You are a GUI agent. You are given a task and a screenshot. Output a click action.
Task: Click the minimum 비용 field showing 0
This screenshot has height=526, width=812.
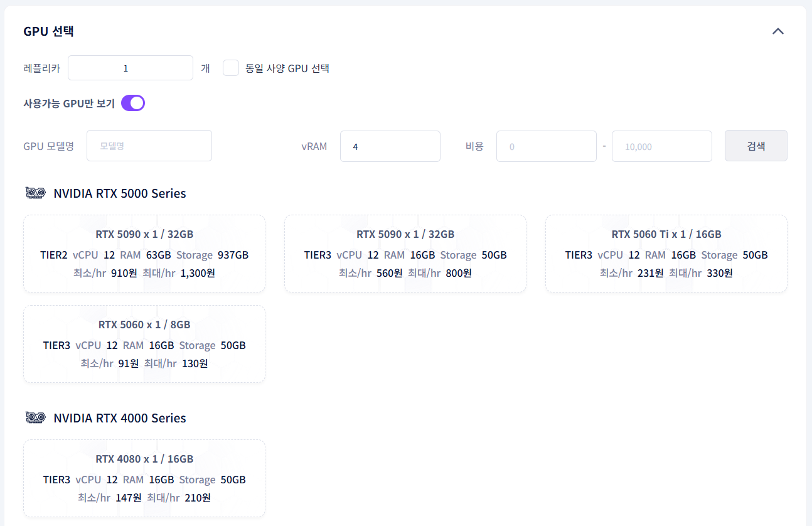point(547,146)
